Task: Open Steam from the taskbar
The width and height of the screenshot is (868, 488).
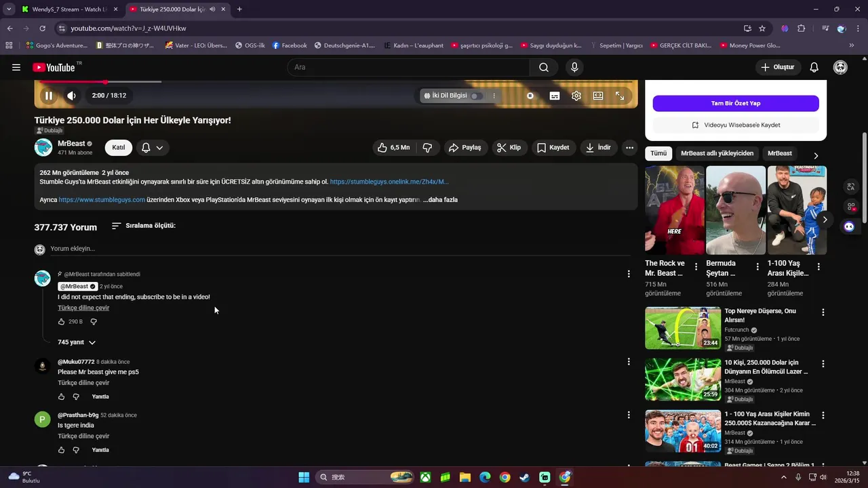Action: (x=524, y=477)
